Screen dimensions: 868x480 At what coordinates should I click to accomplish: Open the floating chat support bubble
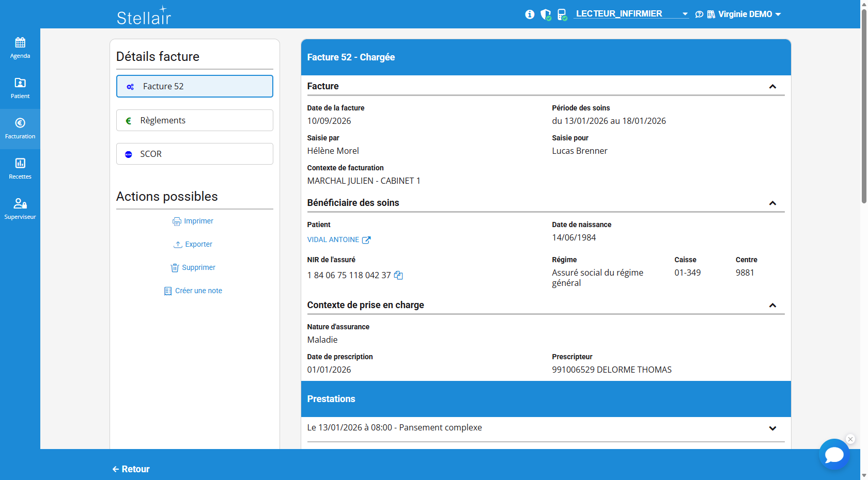(x=834, y=454)
